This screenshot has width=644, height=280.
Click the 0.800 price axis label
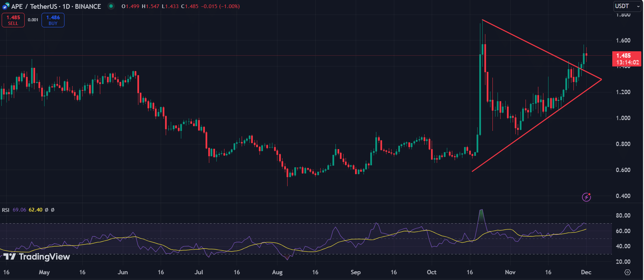[x=623, y=144]
